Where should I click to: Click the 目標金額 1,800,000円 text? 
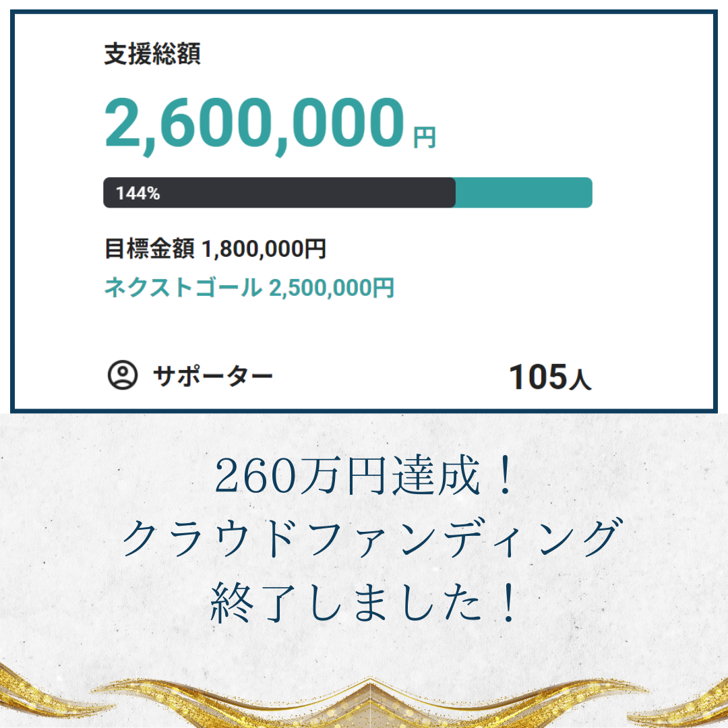click(215, 249)
